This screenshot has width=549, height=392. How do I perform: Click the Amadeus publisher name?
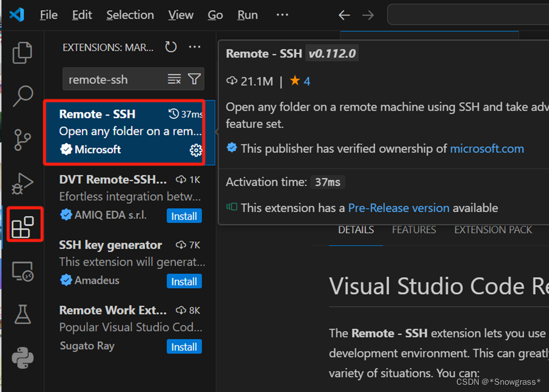[x=97, y=280]
